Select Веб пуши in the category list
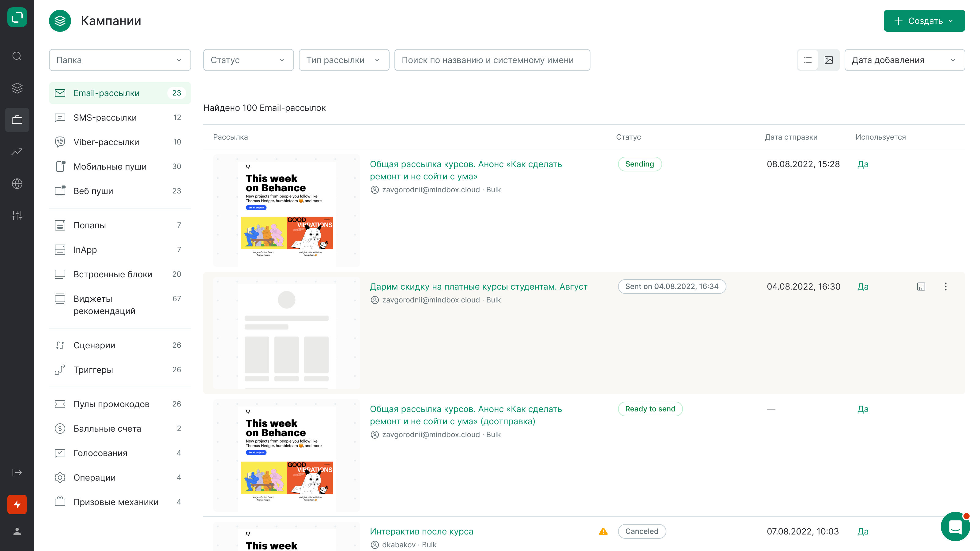Image resolution: width=980 pixels, height=551 pixels. coord(120,191)
